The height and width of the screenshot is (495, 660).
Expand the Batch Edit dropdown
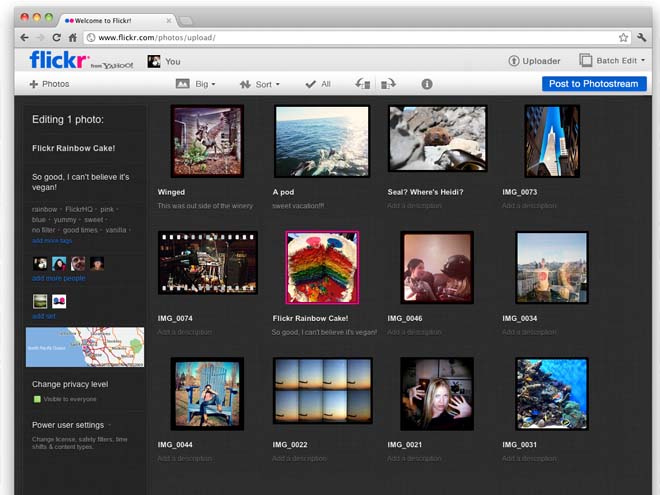(x=612, y=61)
